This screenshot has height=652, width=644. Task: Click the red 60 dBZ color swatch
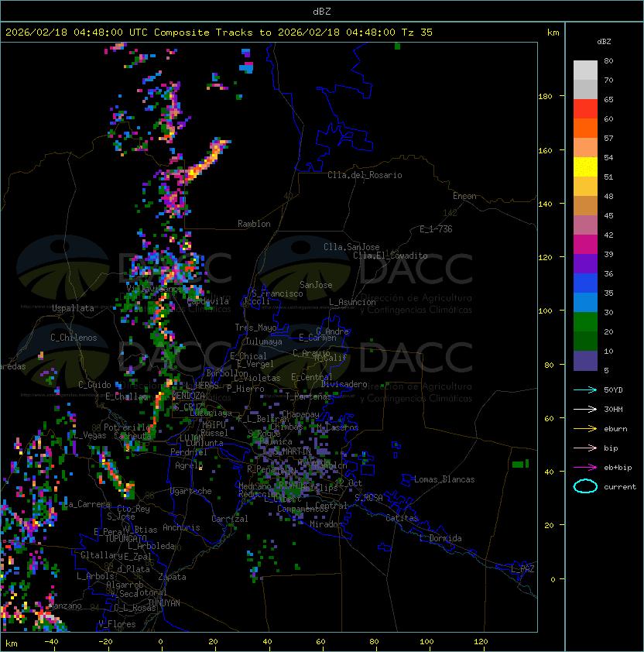585,109
